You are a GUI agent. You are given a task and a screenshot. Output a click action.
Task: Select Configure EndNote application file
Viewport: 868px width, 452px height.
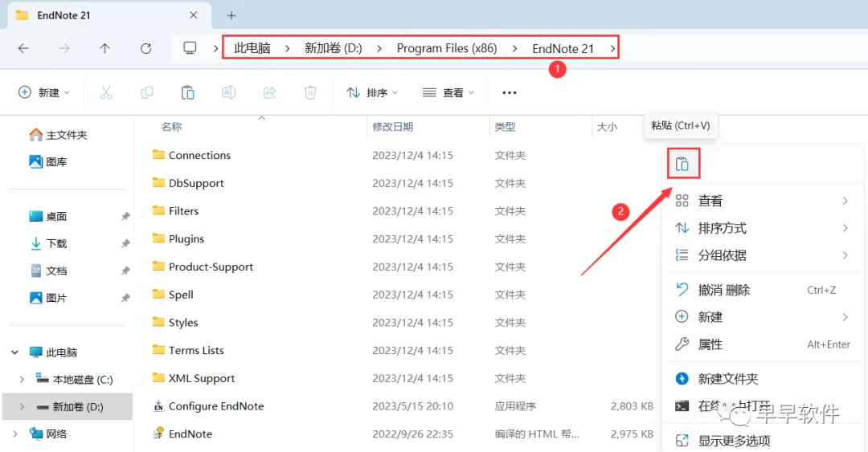(x=208, y=406)
